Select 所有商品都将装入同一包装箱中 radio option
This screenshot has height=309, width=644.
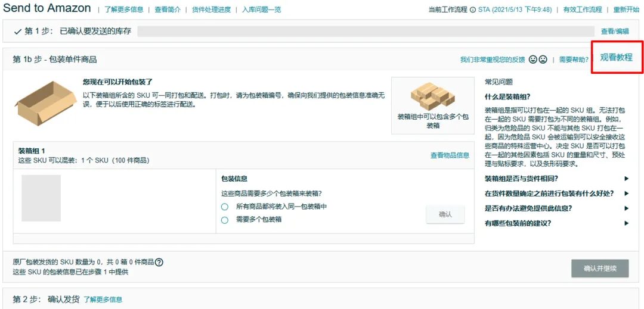pyautogui.click(x=225, y=207)
